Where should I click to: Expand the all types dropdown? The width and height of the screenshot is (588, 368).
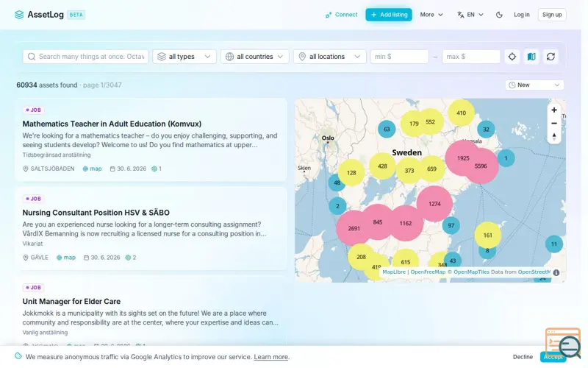tap(184, 57)
